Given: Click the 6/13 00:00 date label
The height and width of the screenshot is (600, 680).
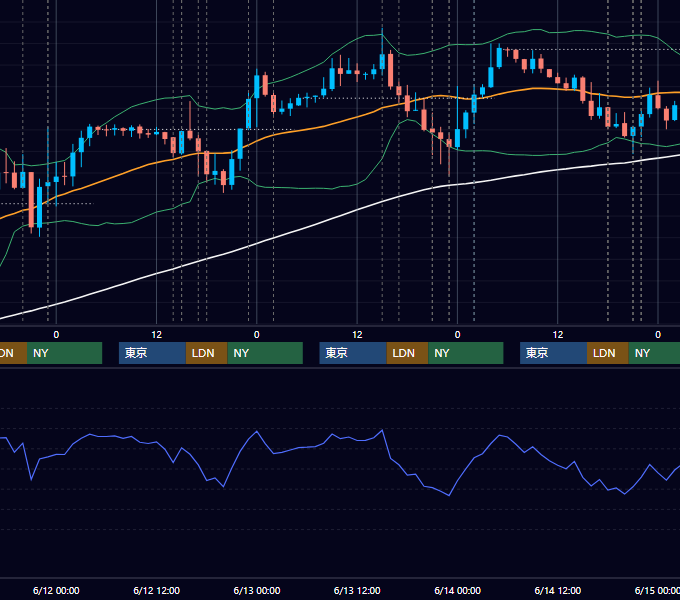Looking at the screenshot, I should [x=257, y=590].
